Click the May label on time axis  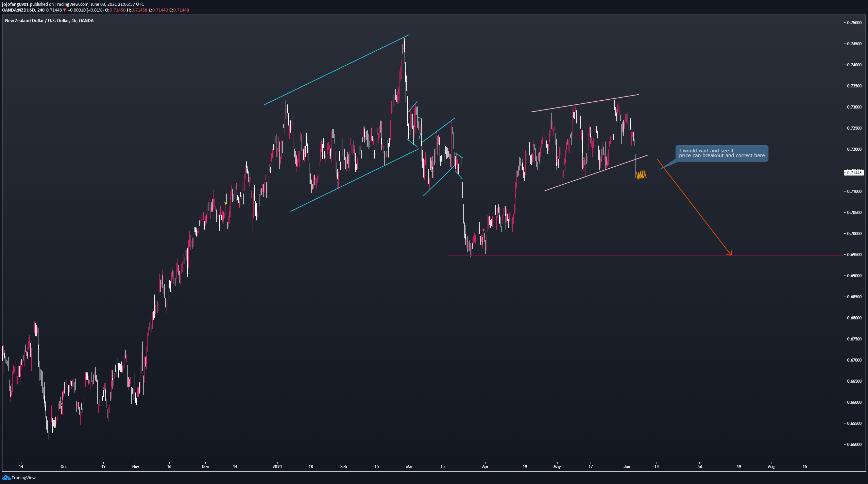pyautogui.click(x=557, y=467)
